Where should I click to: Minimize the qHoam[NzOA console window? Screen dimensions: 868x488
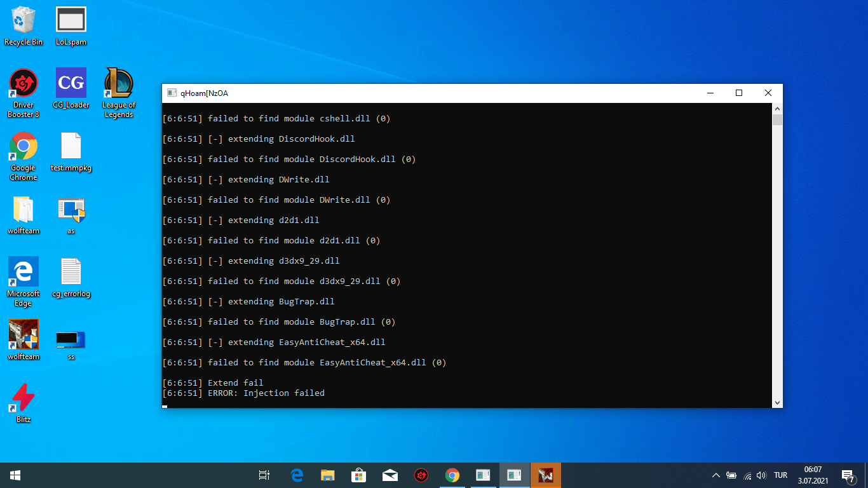point(710,93)
